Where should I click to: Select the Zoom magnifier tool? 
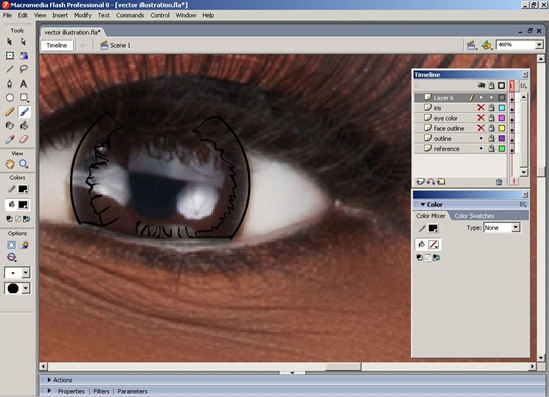click(x=23, y=164)
